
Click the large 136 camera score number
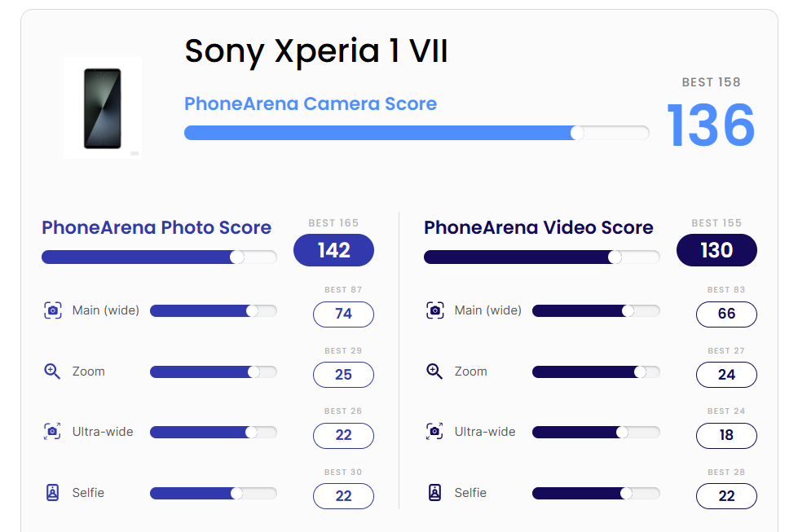pos(711,125)
